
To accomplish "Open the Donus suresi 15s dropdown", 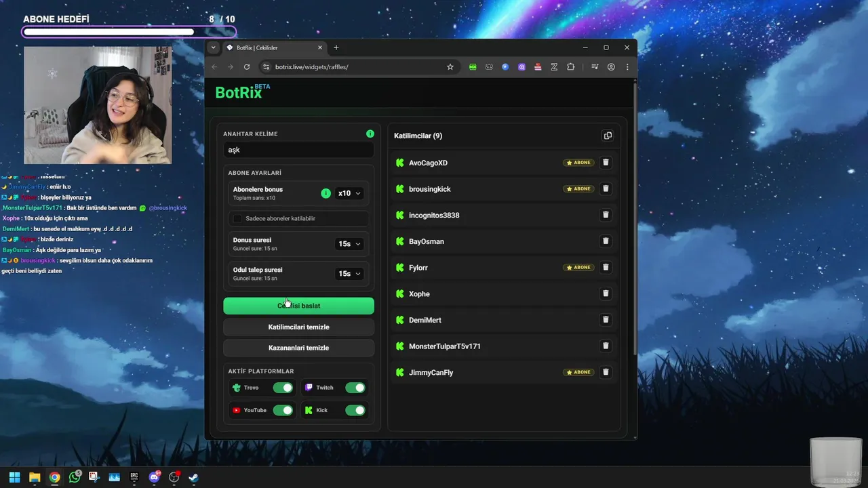I will pyautogui.click(x=349, y=244).
